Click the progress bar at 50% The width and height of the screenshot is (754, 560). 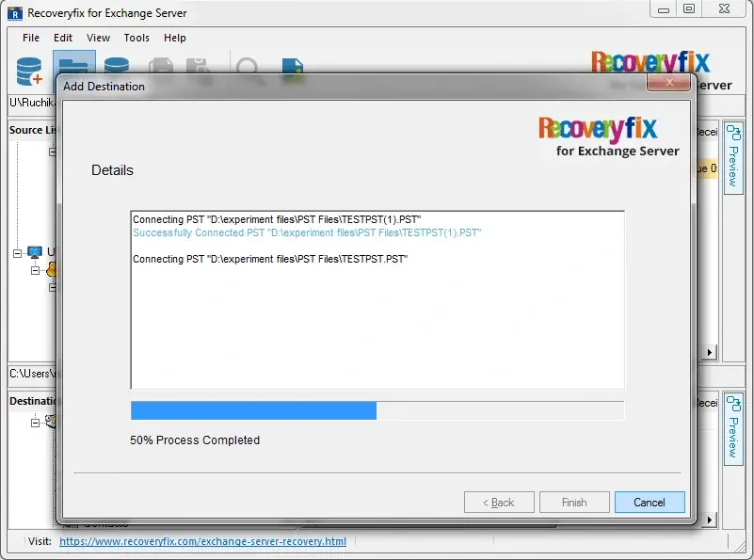(377, 410)
